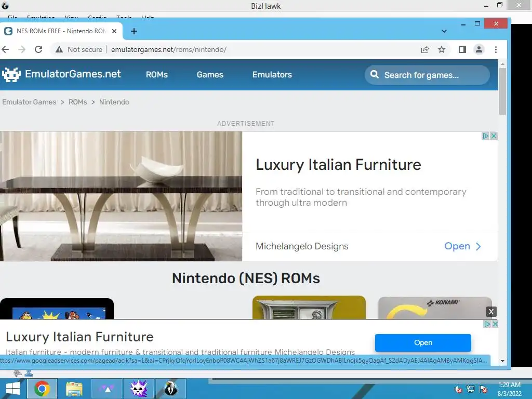Expand the tab search chevron
This screenshot has height=399, width=532.
(444, 31)
